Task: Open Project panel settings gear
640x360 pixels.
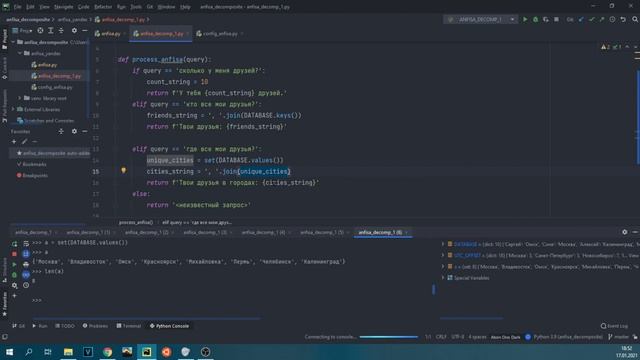Action: pyautogui.click(x=74, y=31)
